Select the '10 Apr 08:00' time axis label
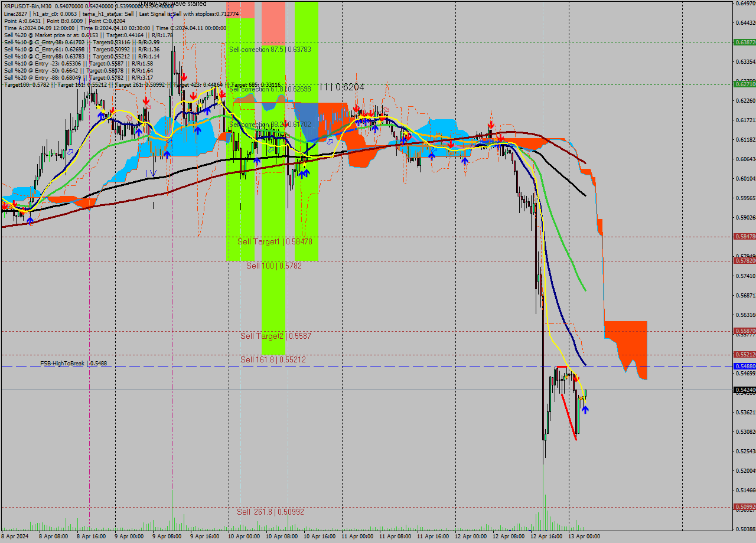This screenshot has height=543, width=756. [x=282, y=537]
